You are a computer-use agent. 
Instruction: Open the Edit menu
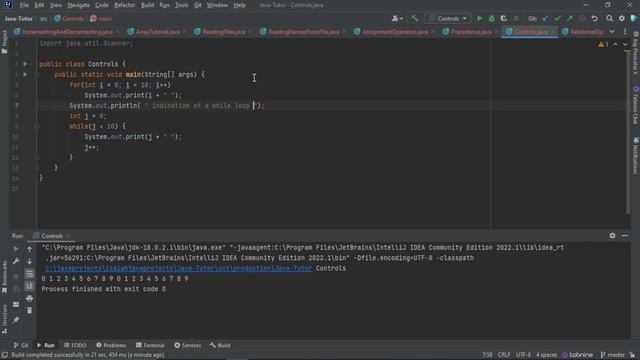click(x=39, y=5)
